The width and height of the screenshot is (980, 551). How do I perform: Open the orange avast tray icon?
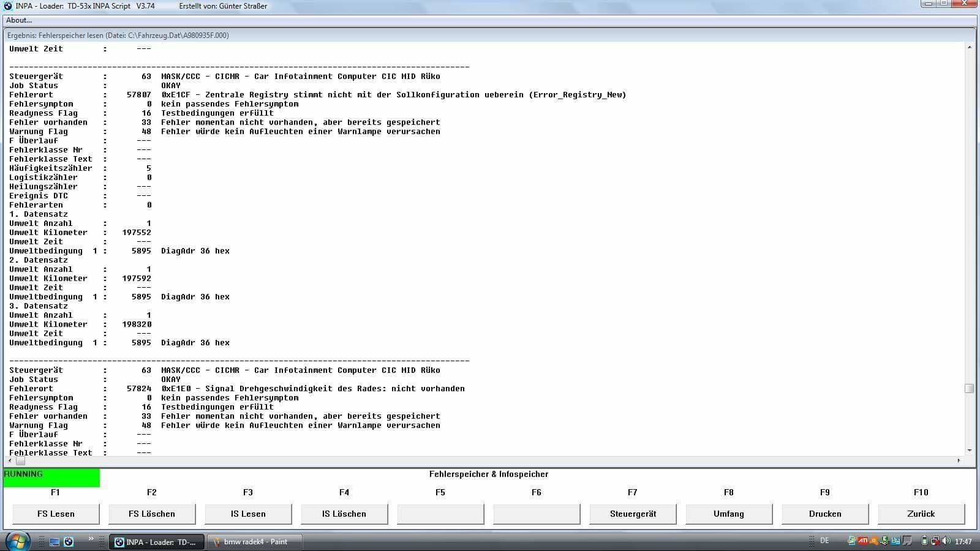(874, 541)
